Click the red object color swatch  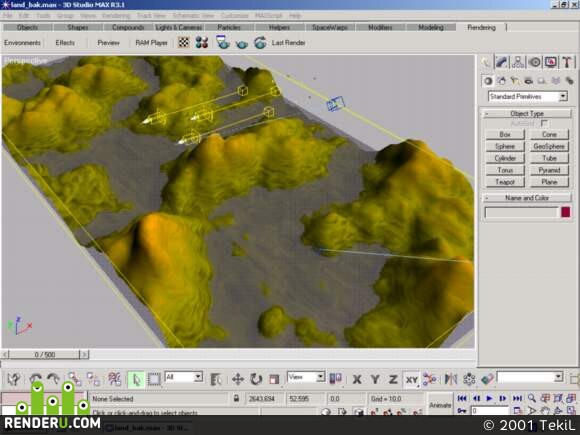566,212
